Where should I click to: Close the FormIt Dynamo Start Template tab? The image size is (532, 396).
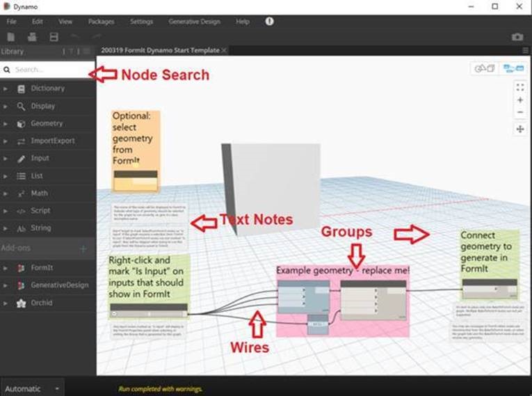224,50
